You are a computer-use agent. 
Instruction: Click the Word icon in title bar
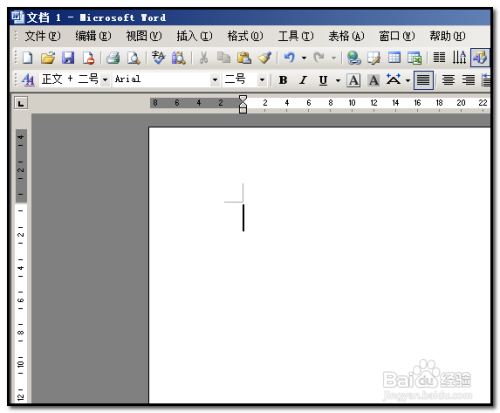coord(17,17)
